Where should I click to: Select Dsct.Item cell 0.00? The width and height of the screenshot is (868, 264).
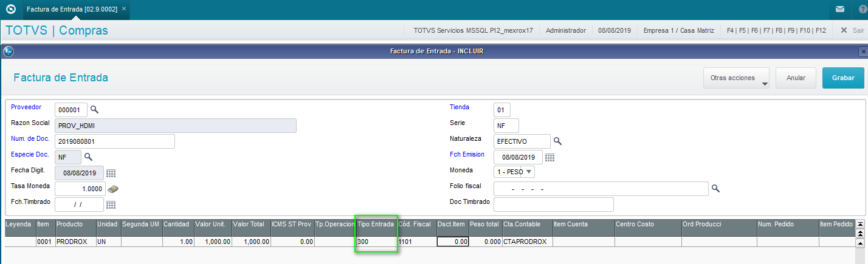[453, 242]
